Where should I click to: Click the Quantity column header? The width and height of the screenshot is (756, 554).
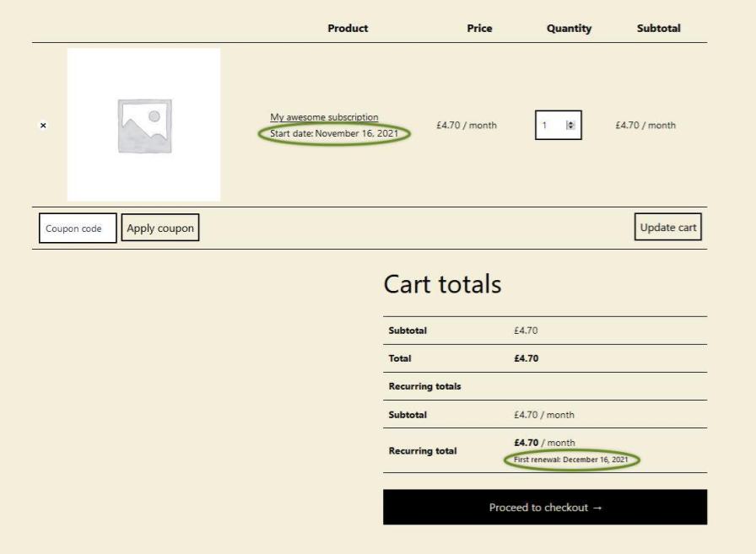569,29
